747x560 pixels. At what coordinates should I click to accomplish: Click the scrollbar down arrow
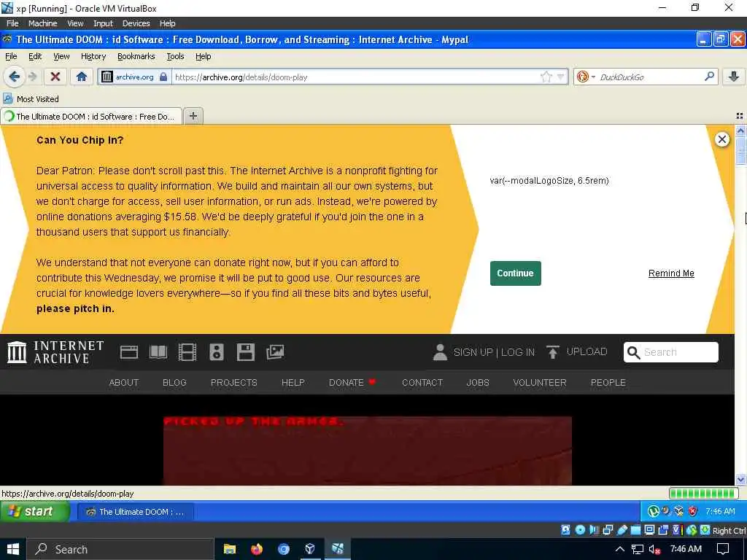tap(740, 480)
